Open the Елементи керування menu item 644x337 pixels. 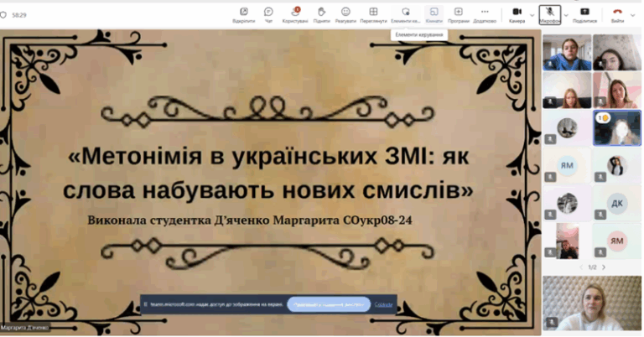coord(405,13)
